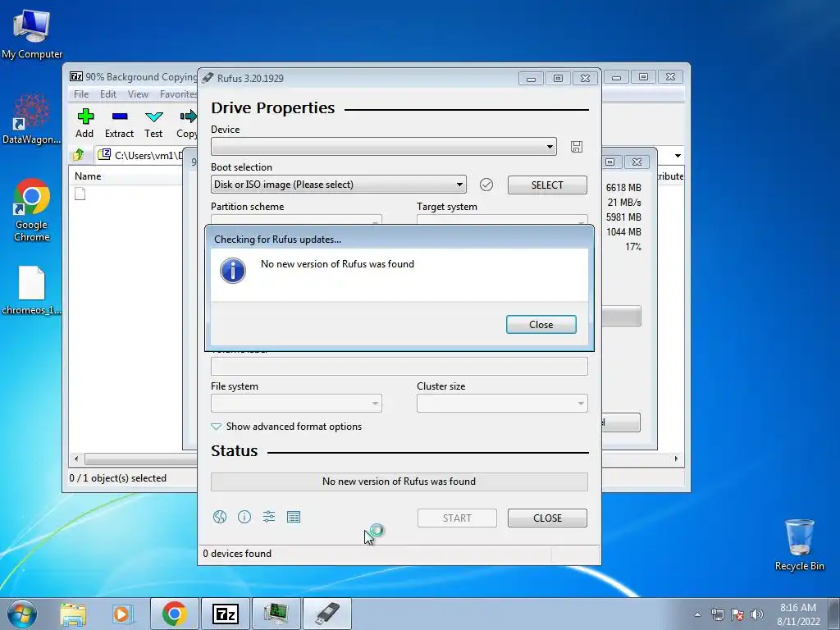
Task: Close the Rufus update check dialog
Action: tap(541, 325)
